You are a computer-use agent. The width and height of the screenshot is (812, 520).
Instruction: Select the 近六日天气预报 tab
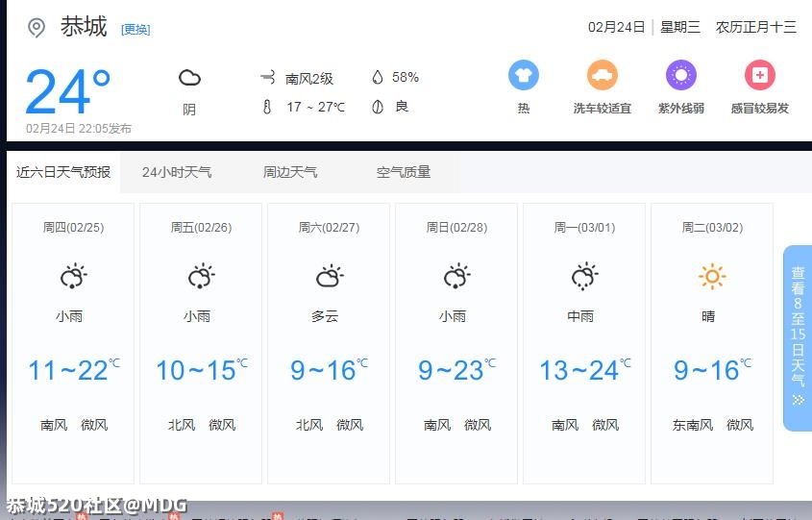(x=63, y=173)
